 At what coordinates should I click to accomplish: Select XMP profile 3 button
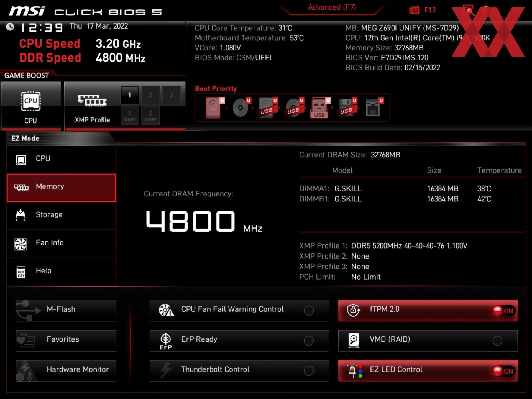point(171,95)
